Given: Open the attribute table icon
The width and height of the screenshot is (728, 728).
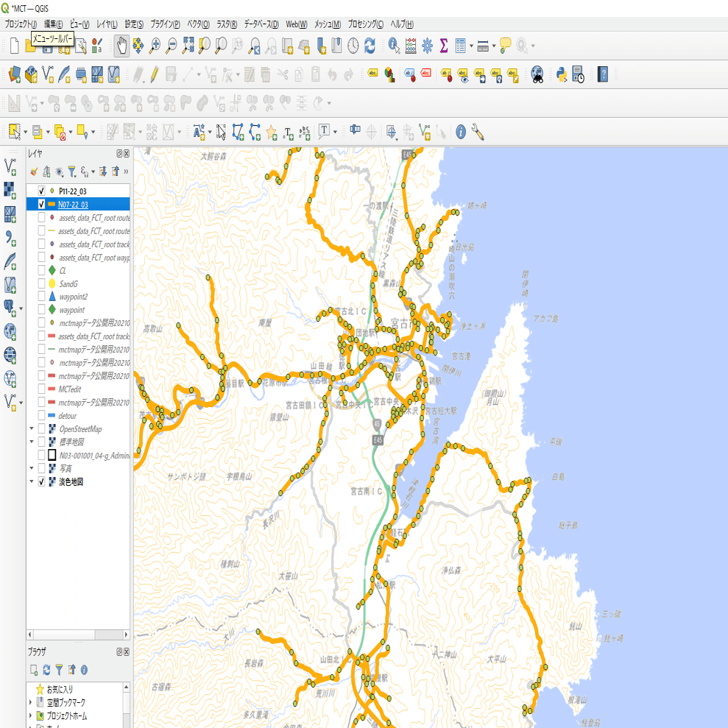Looking at the screenshot, I should (460, 46).
